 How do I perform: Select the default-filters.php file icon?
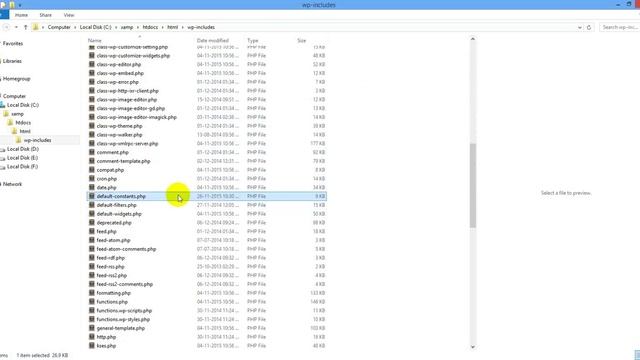tap(92, 205)
